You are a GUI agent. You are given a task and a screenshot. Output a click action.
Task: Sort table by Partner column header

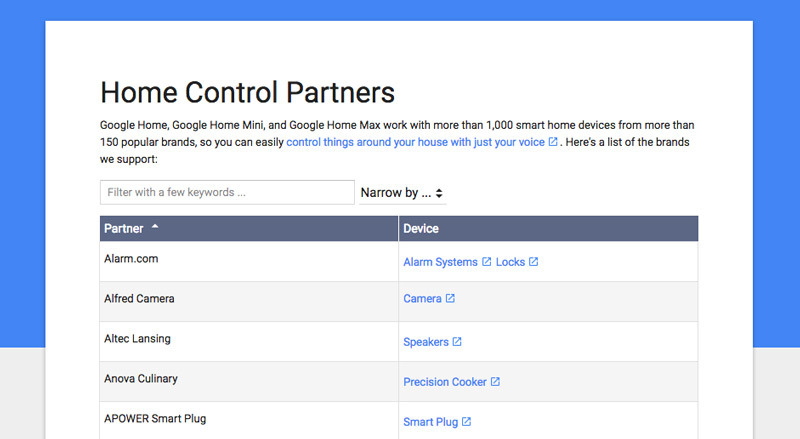coord(124,229)
